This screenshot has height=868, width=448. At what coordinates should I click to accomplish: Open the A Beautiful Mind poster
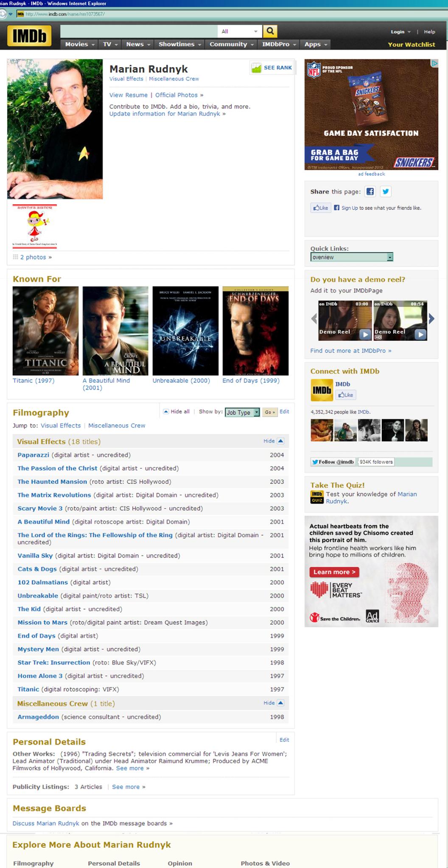[x=115, y=331]
